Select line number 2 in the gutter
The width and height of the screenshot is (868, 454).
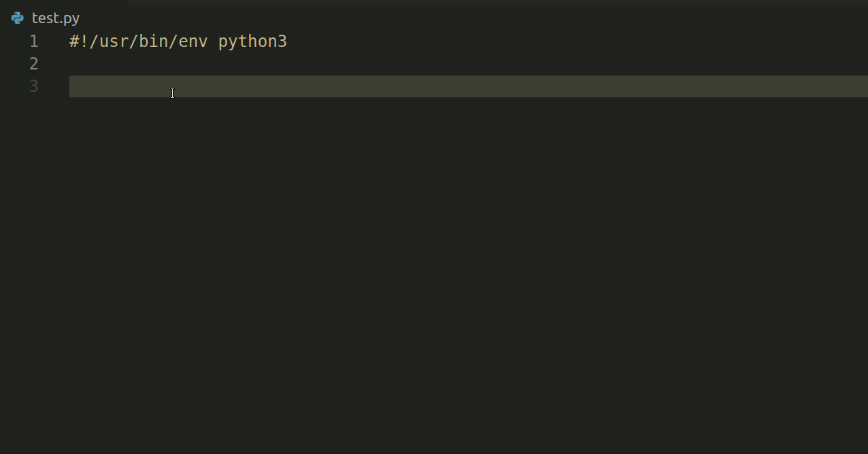34,64
